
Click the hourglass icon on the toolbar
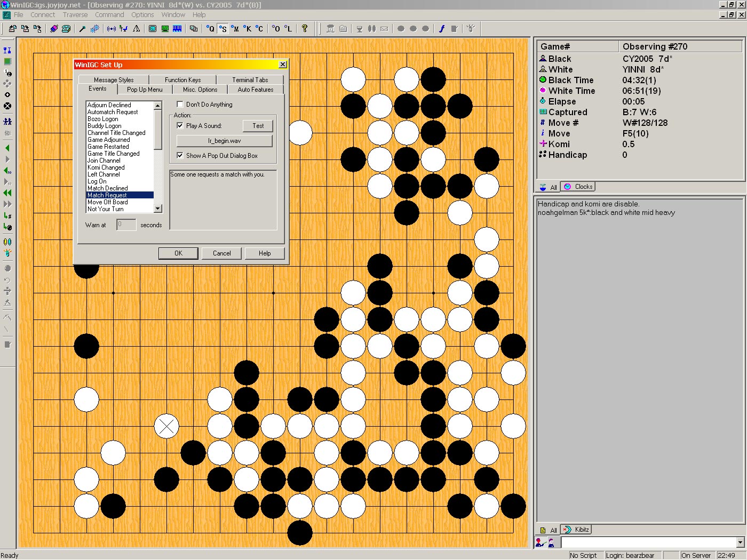(x=359, y=28)
